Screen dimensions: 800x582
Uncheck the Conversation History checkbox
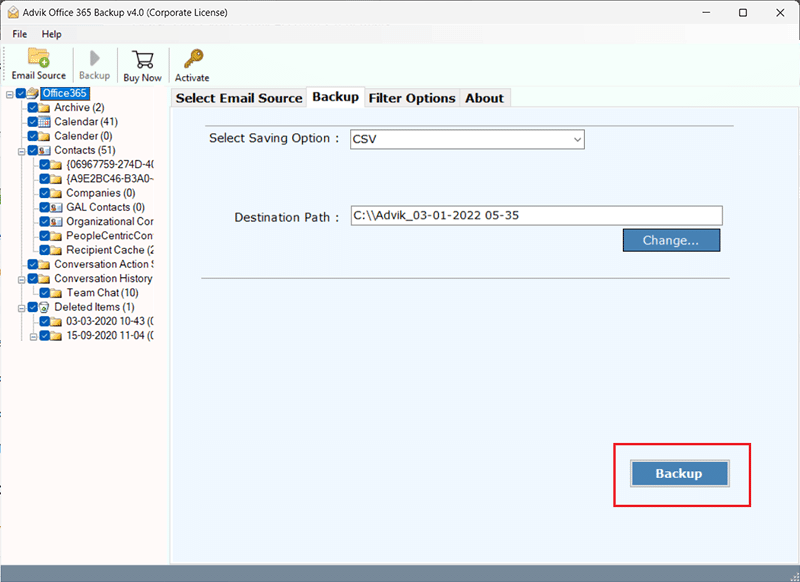pyautogui.click(x=33, y=279)
